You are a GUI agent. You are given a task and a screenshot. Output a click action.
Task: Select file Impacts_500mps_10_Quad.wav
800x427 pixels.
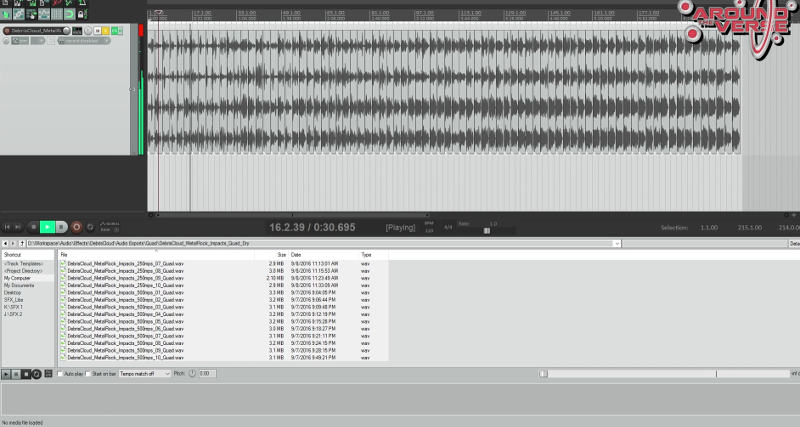(126, 358)
